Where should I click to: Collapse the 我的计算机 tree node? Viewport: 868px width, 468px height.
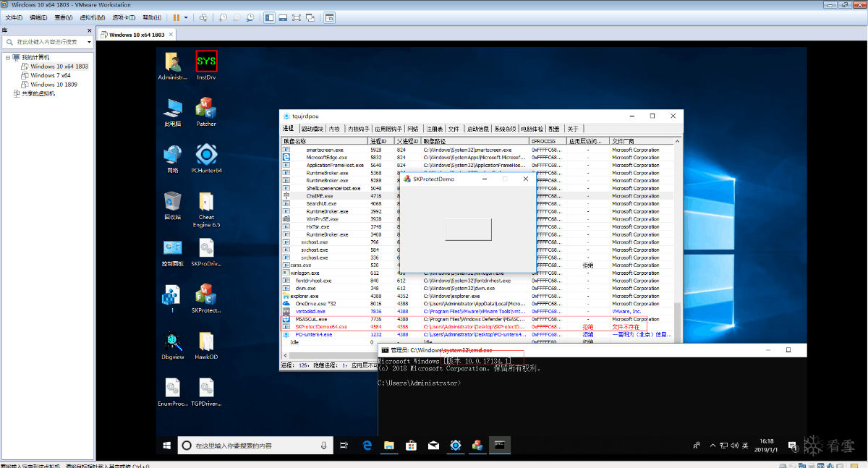pos(7,57)
